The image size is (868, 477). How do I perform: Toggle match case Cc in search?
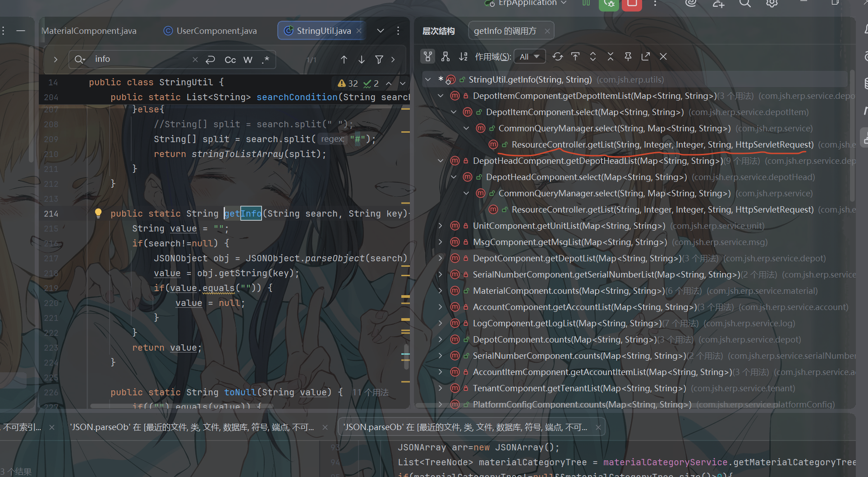tap(230, 60)
